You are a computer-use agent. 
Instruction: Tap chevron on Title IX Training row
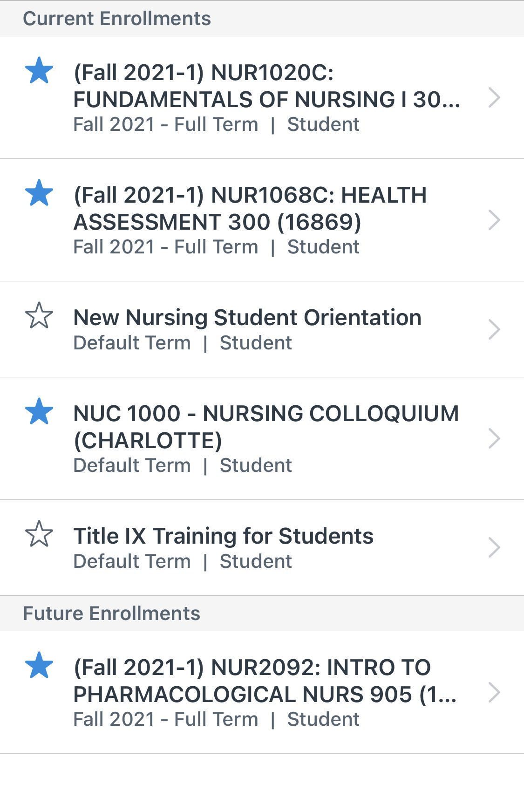pos(494,548)
